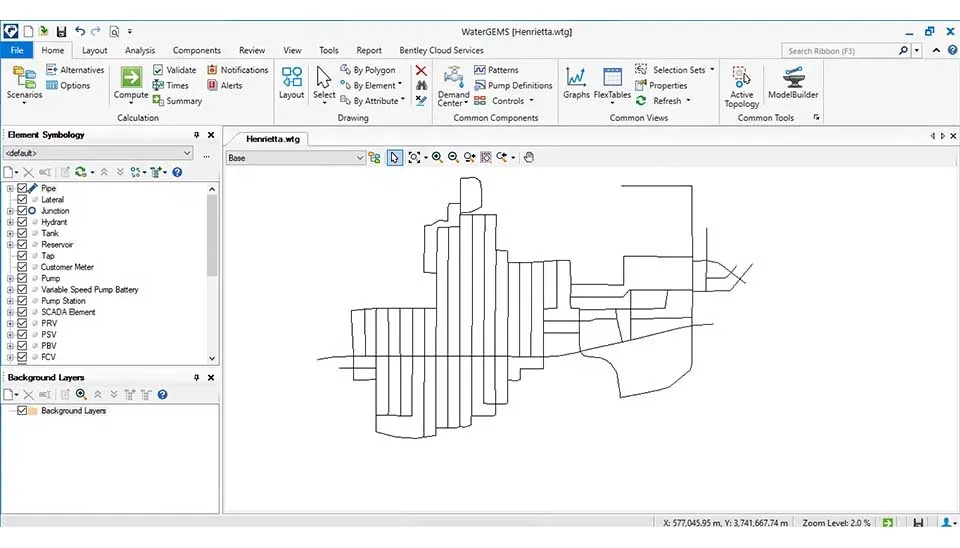This screenshot has width=960, height=548.
Task: Select the Henrietta.wtg document tab
Action: coord(272,139)
